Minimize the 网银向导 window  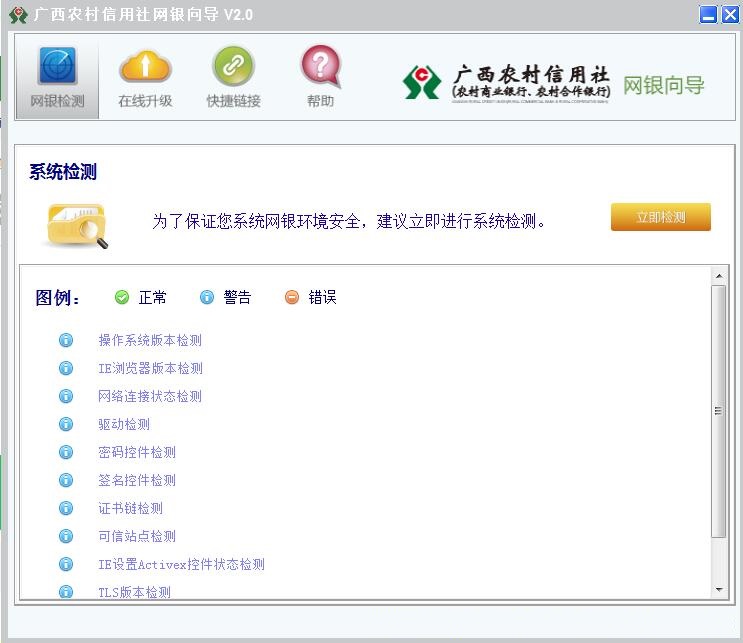(708, 14)
